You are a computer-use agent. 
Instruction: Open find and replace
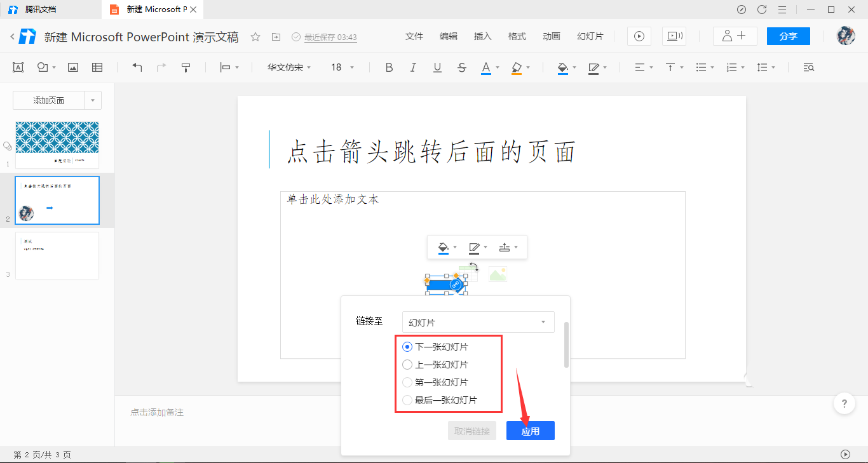(x=808, y=67)
